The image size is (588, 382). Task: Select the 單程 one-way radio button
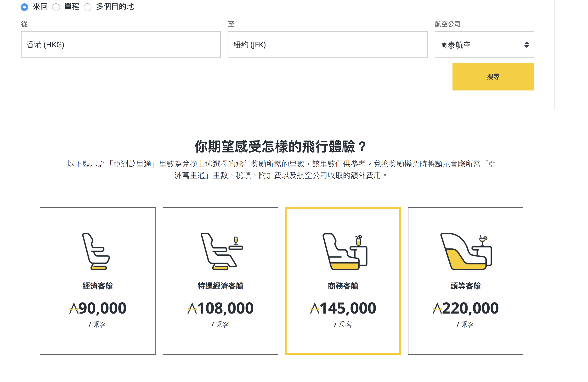(x=56, y=7)
